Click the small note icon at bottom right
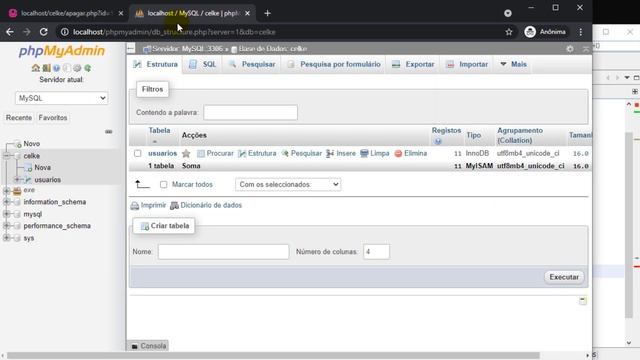 point(583,301)
